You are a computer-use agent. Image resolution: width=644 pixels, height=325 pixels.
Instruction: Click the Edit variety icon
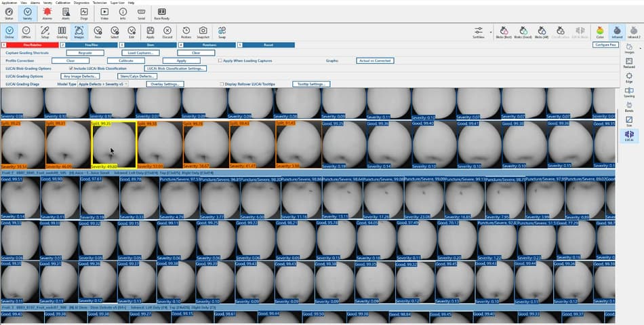point(132,32)
